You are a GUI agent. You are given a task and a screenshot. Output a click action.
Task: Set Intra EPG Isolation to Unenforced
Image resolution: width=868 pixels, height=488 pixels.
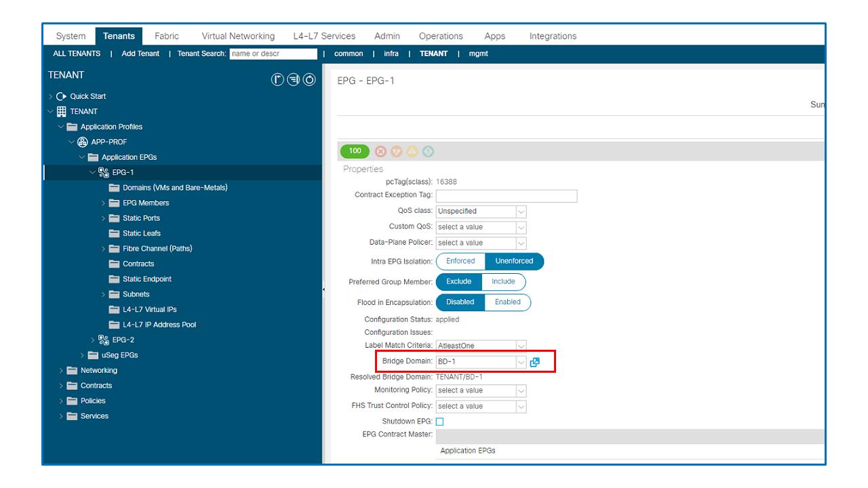click(x=514, y=261)
